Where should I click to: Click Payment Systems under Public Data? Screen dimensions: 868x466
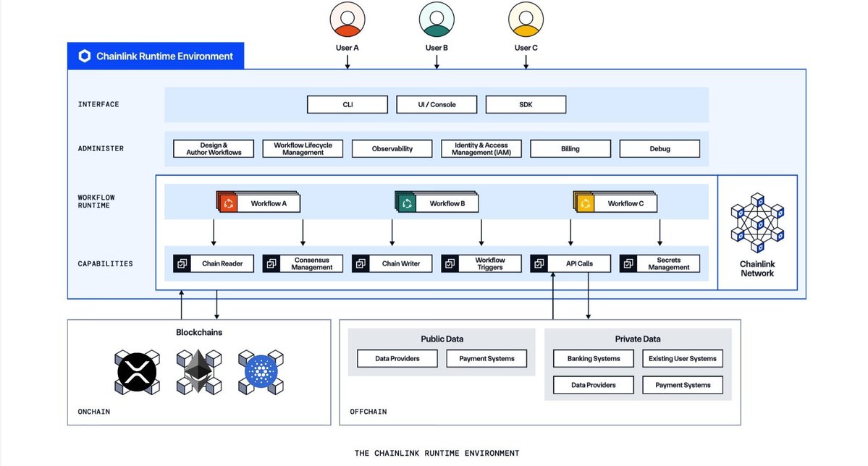coord(486,358)
